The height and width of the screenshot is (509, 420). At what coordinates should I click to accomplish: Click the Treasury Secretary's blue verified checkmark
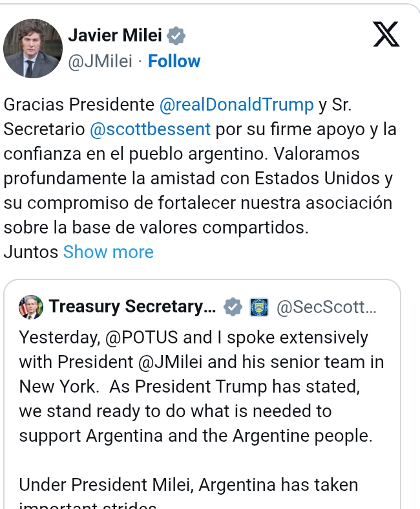point(232,308)
